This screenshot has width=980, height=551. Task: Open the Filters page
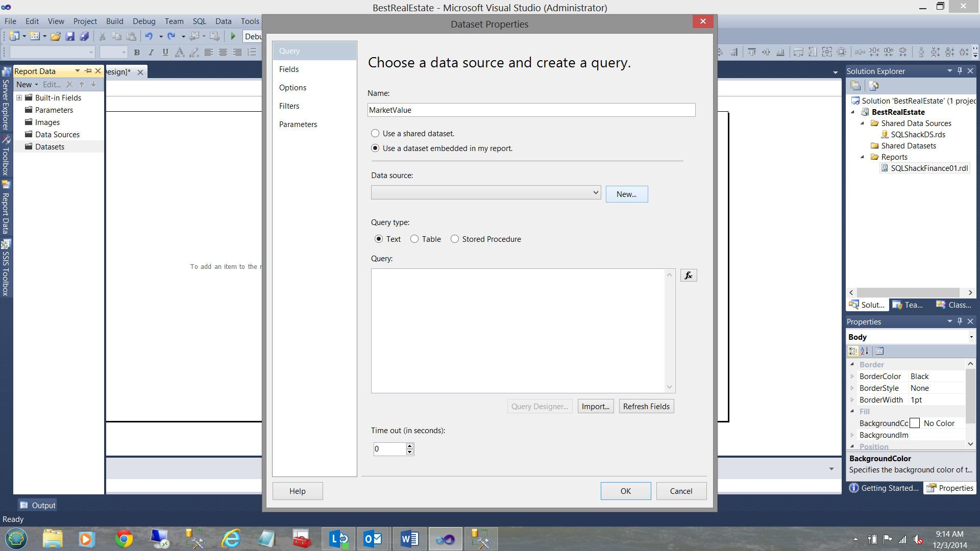(289, 106)
